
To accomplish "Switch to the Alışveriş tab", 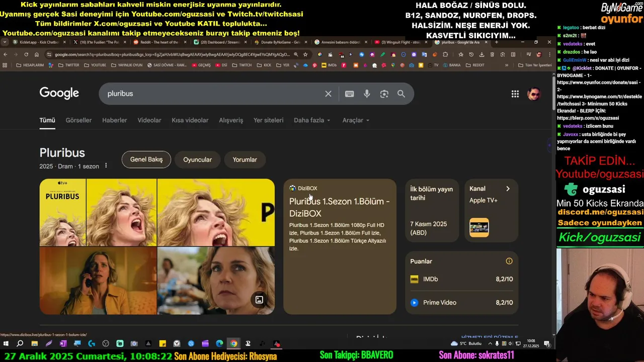I will click(x=231, y=120).
